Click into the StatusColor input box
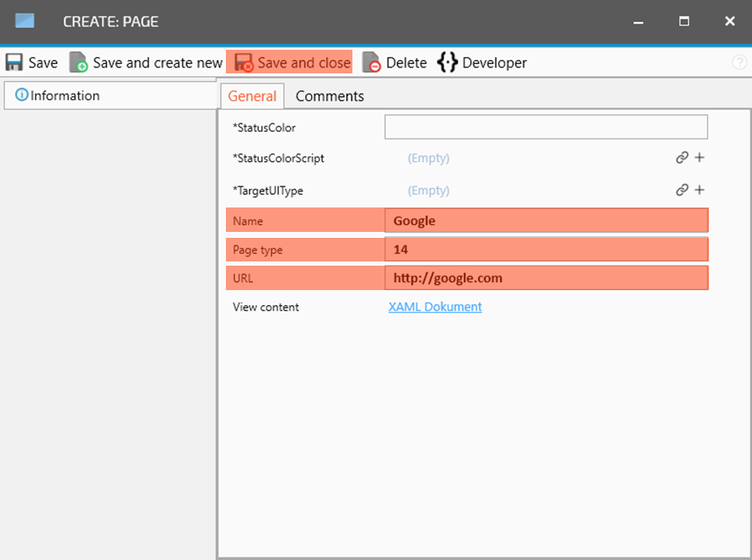752x560 pixels. (545, 127)
